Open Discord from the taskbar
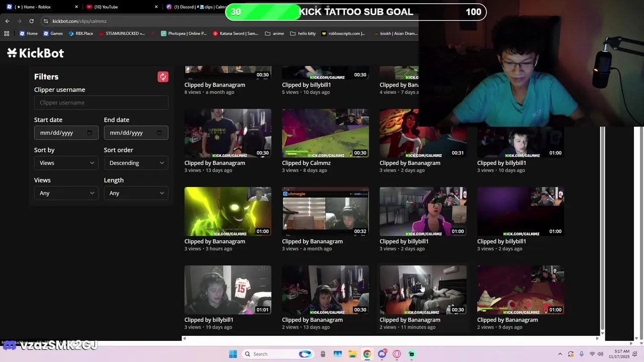The image size is (644, 362). click(382, 354)
